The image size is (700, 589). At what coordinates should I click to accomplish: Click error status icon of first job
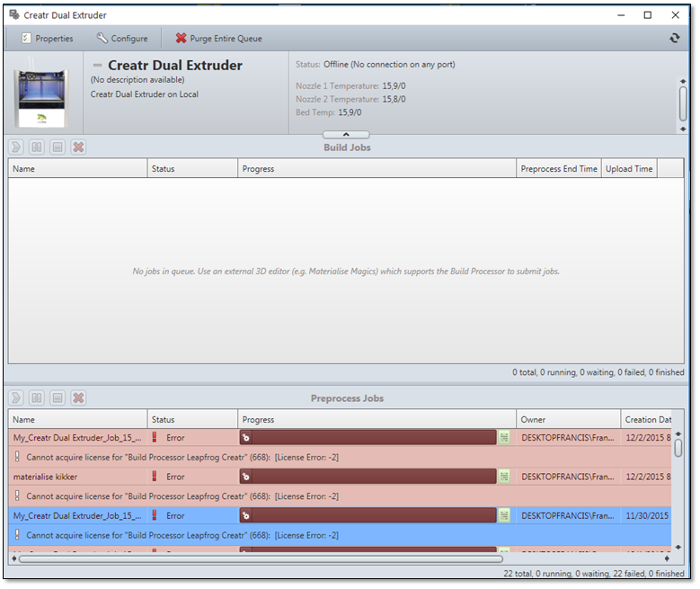pyautogui.click(x=155, y=437)
